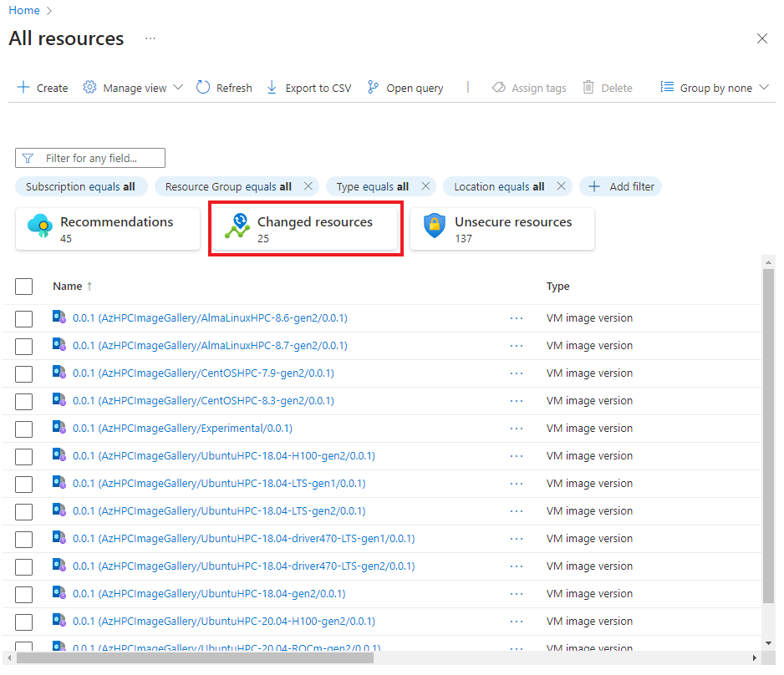Click the scroll down arrow

tap(768, 643)
